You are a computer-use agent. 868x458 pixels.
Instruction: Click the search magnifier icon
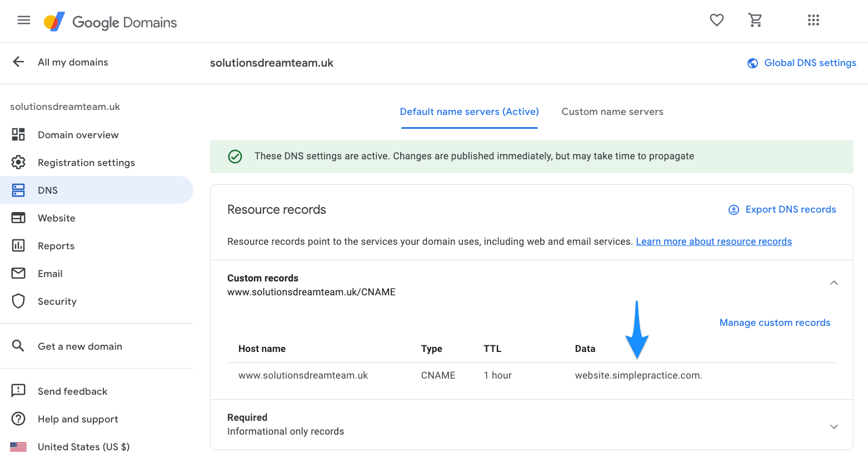[x=18, y=346]
